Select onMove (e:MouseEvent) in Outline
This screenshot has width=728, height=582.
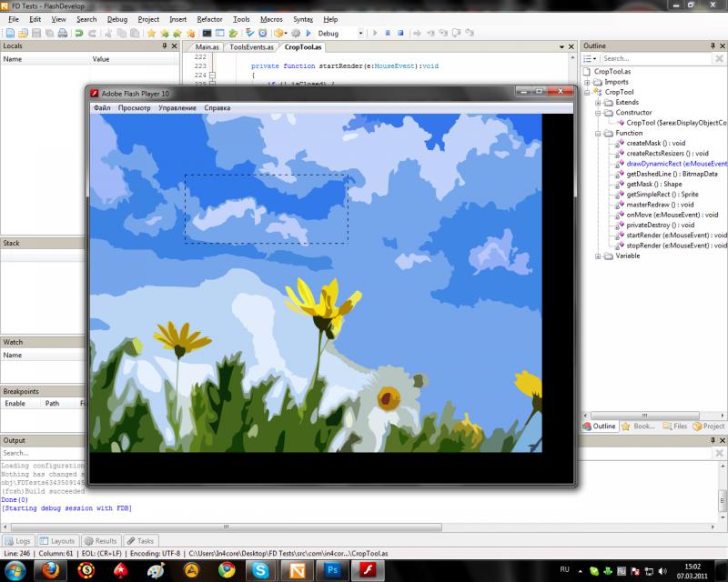[672, 215]
